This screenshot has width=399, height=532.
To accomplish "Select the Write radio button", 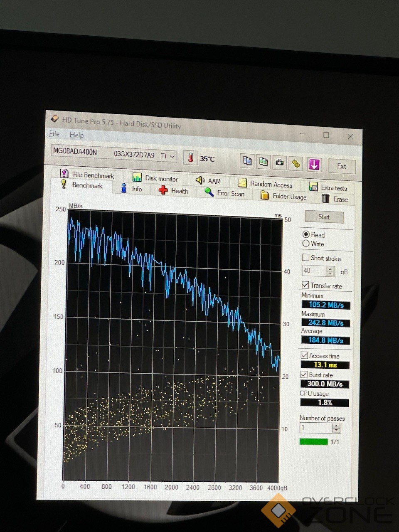I will click(306, 243).
